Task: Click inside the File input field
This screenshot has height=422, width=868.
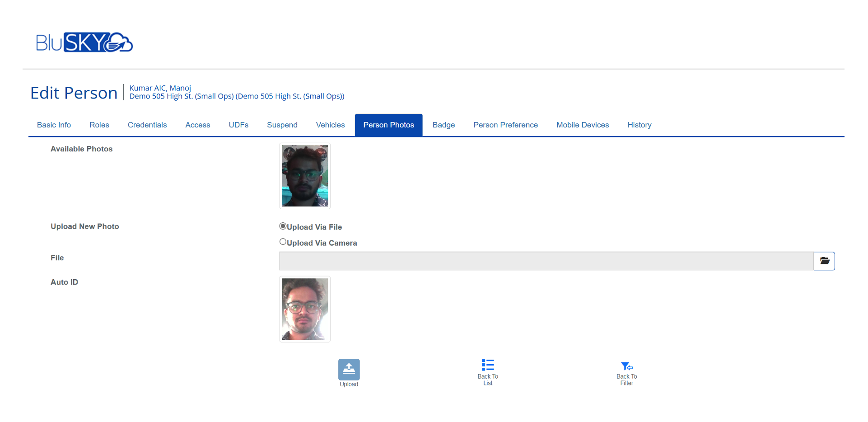Action: click(542, 261)
